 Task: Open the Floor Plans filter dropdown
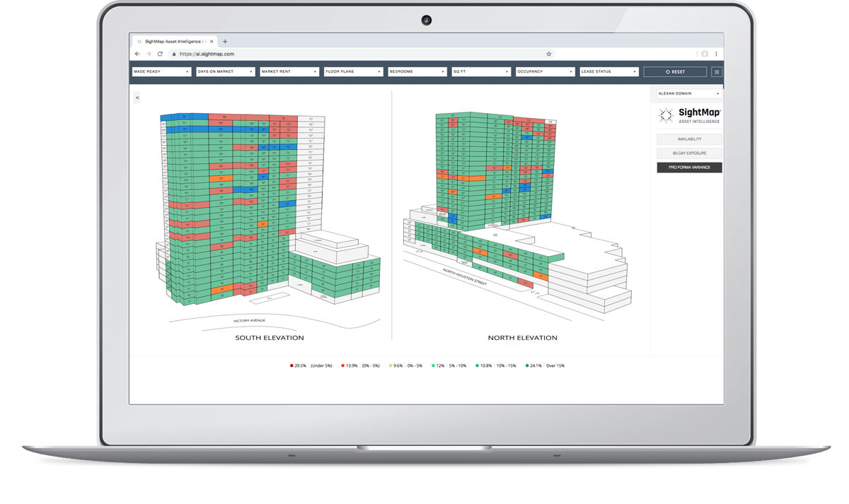tap(352, 72)
